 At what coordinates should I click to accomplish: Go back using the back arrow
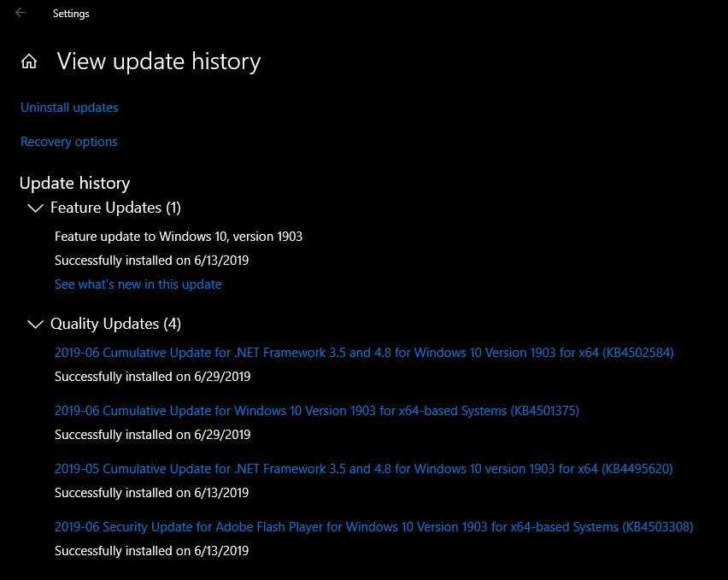point(21,13)
